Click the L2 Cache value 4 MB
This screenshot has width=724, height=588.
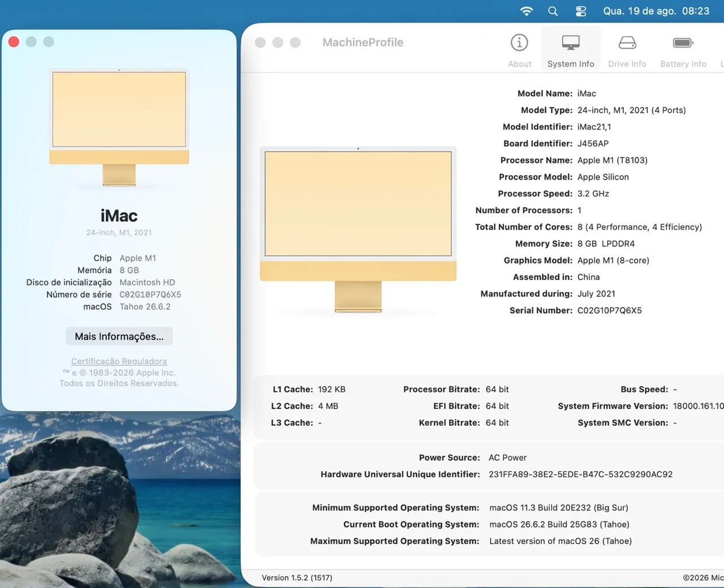[328, 406]
